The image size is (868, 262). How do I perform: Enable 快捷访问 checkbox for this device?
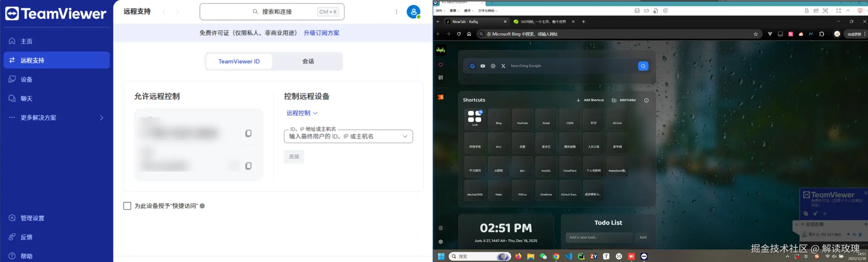[x=127, y=206]
